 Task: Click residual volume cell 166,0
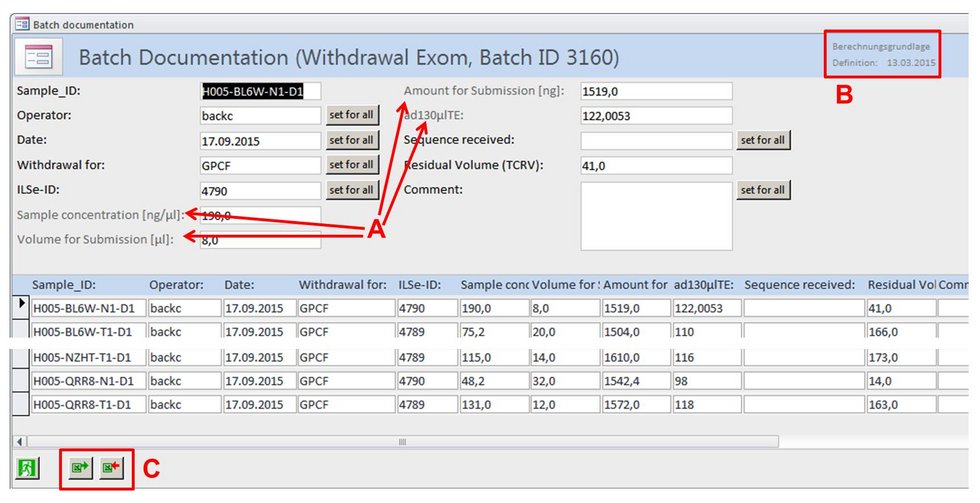pos(901,331)
